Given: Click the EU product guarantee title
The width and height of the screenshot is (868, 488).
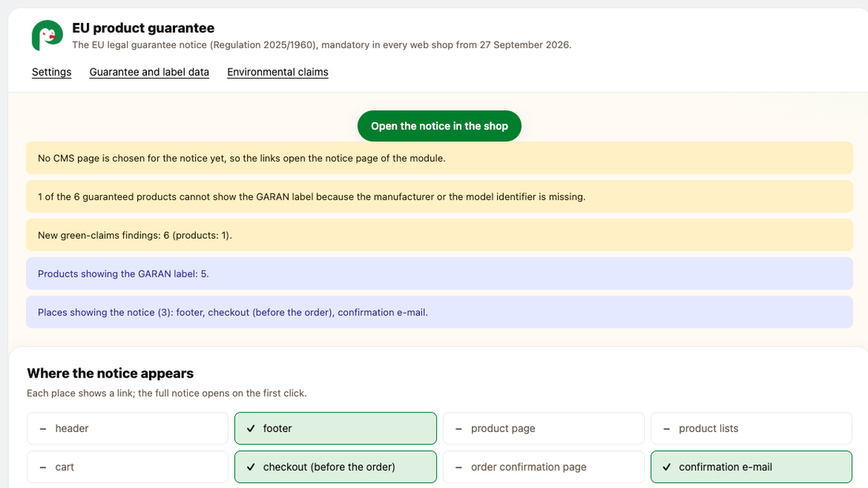Looking at the screenshot, I should [144, 28].
